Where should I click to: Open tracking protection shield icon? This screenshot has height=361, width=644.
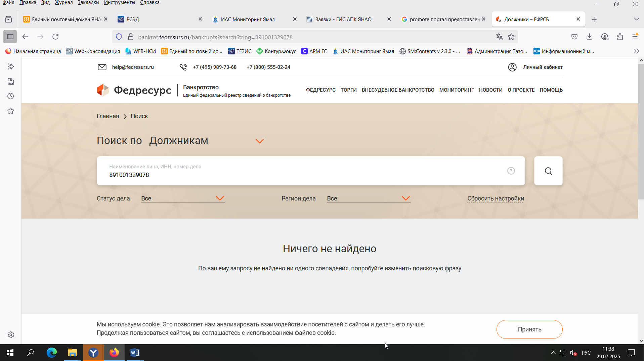click(119, 37)
